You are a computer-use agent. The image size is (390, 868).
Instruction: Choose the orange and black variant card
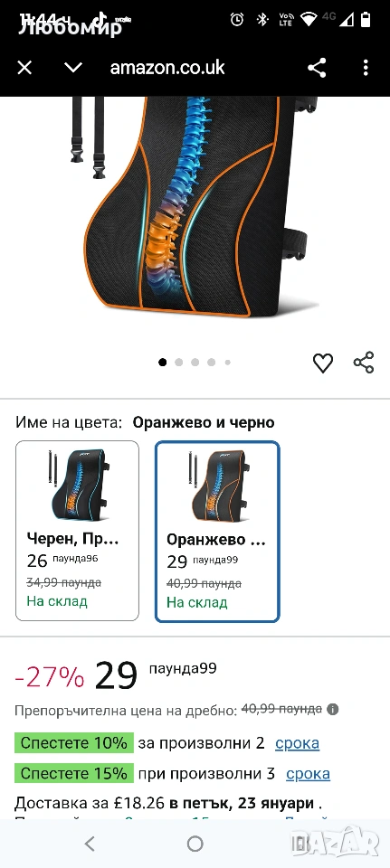click(x=217, y=532)
